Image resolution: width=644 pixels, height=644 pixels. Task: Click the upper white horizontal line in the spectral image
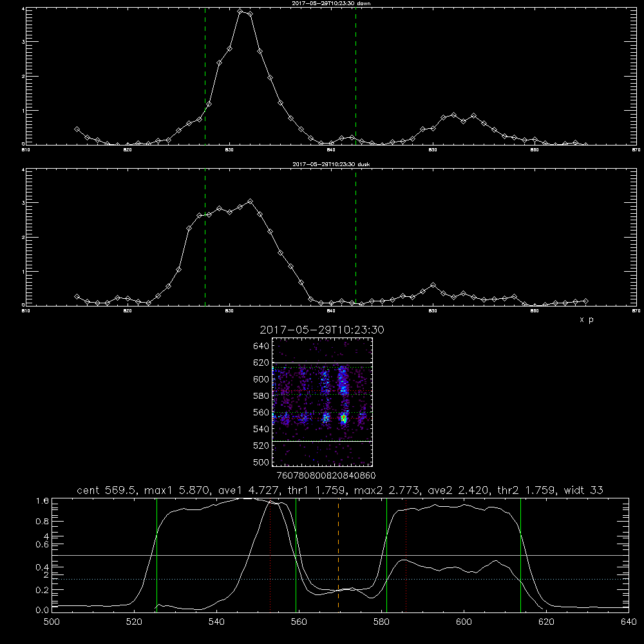coord(322,363)
